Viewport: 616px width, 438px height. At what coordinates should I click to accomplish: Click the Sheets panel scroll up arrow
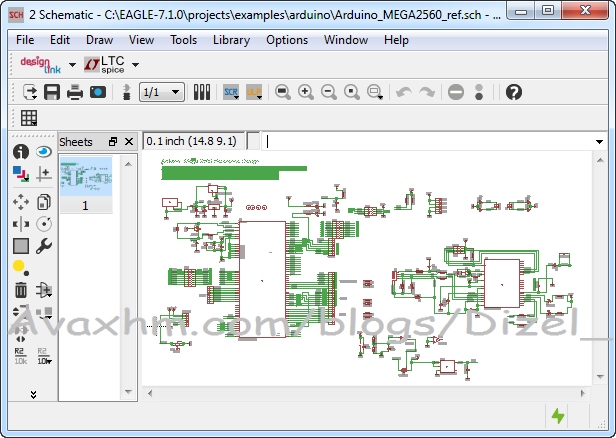point(128,164)
